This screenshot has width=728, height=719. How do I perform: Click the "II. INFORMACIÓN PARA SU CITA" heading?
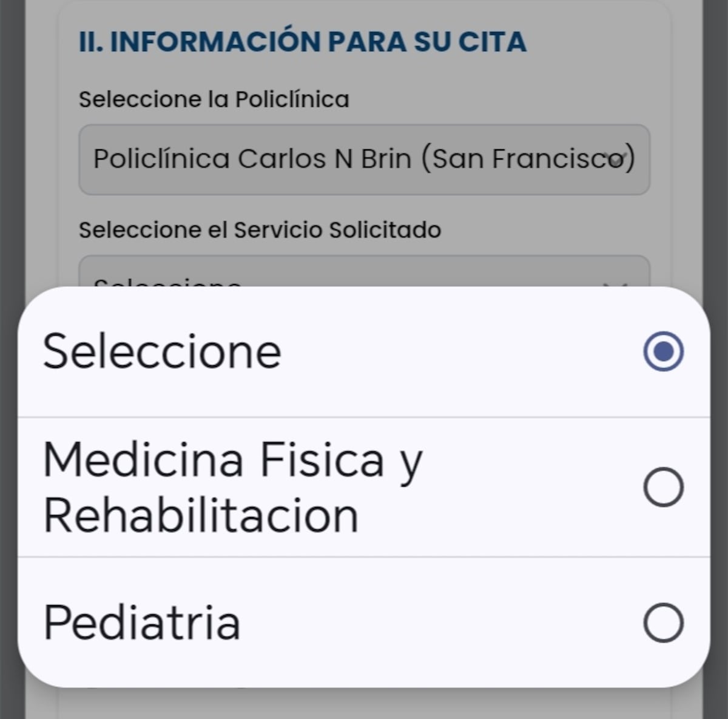302,42
